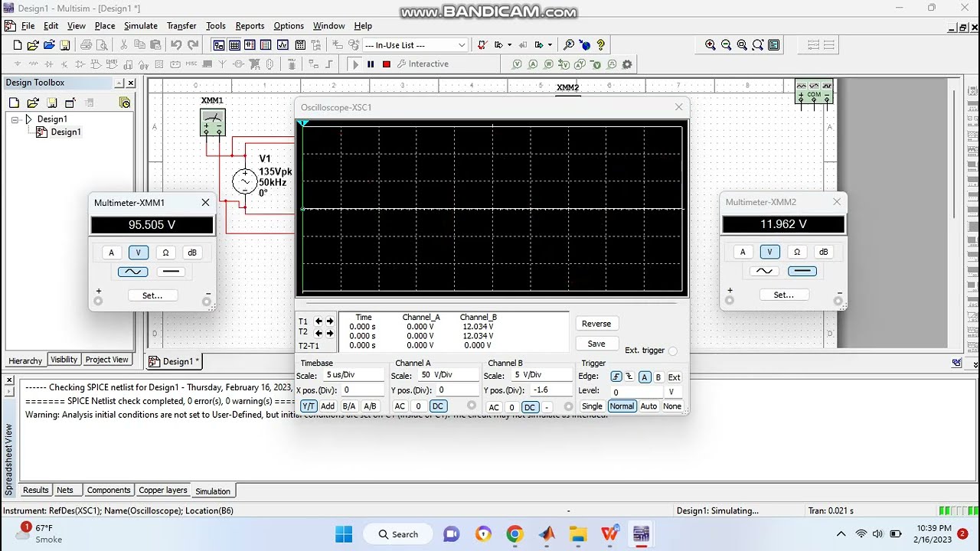Open the Simulate menu
This screenshot has height=551, width=980.
141,26
